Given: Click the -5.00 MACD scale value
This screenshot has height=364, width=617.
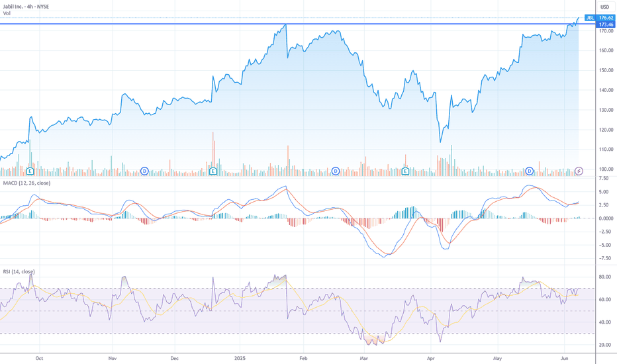Looking at the screenshot, I should (605, 245).
